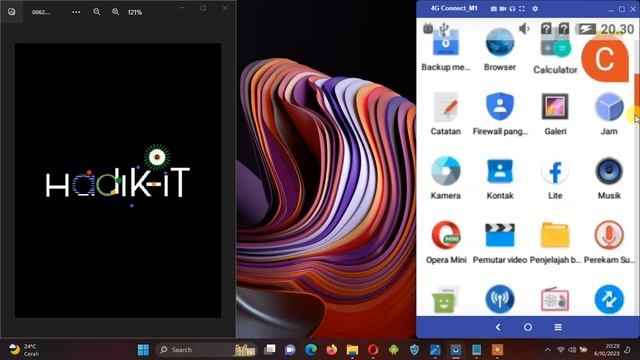Open the three-dot menu in Photos viewer

[x=76, y=12]
